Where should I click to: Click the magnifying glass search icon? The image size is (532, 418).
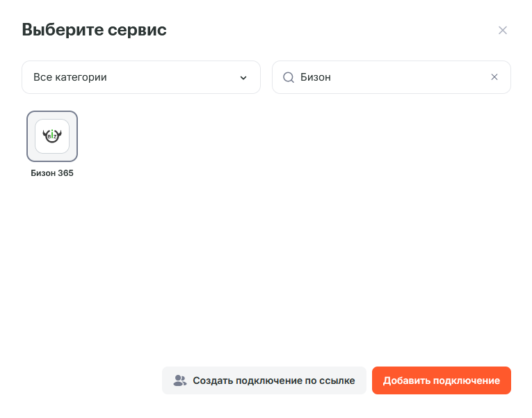pyautogui.click(x=288, y=77)
